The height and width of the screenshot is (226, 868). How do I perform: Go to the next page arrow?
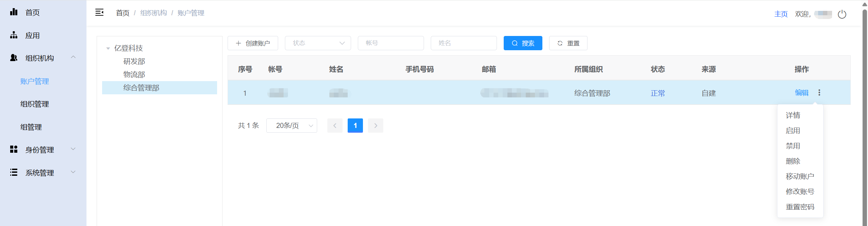(375, 126)
